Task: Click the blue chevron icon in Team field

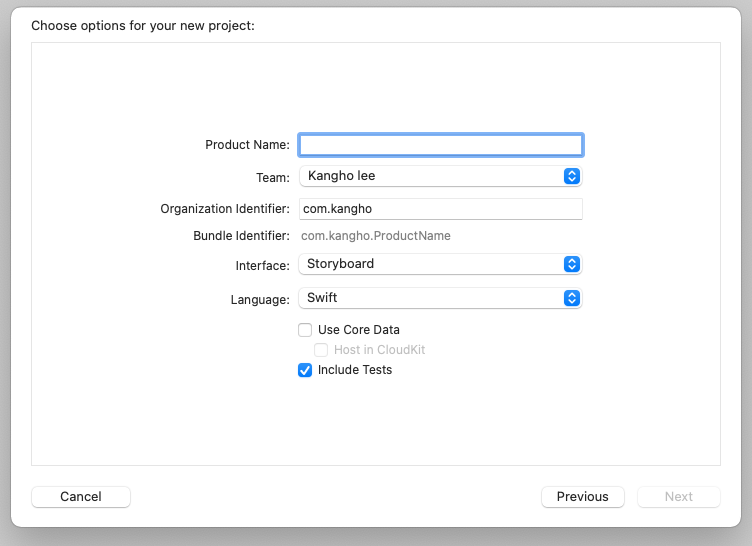Action: click(x=571, y=176)
